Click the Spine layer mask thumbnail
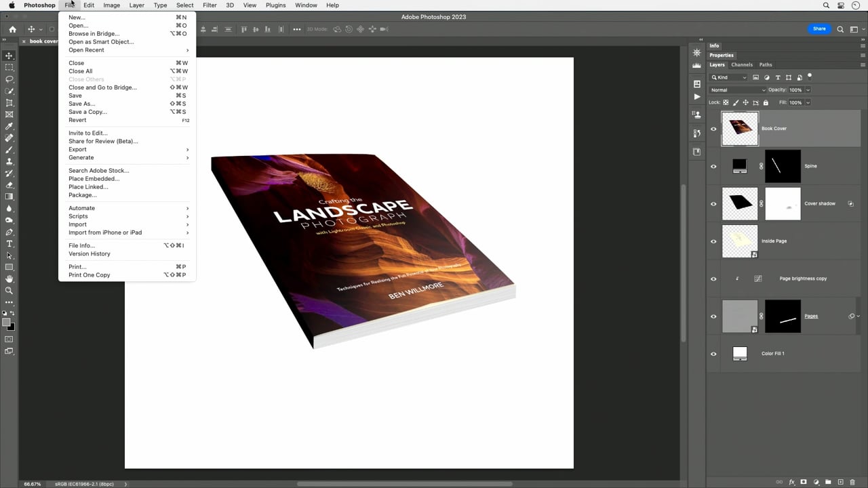 783,166
